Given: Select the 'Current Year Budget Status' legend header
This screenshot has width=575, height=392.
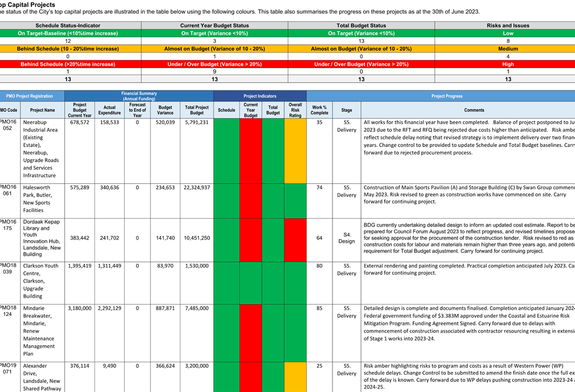Looking at the screenshot, I should 215,25.
